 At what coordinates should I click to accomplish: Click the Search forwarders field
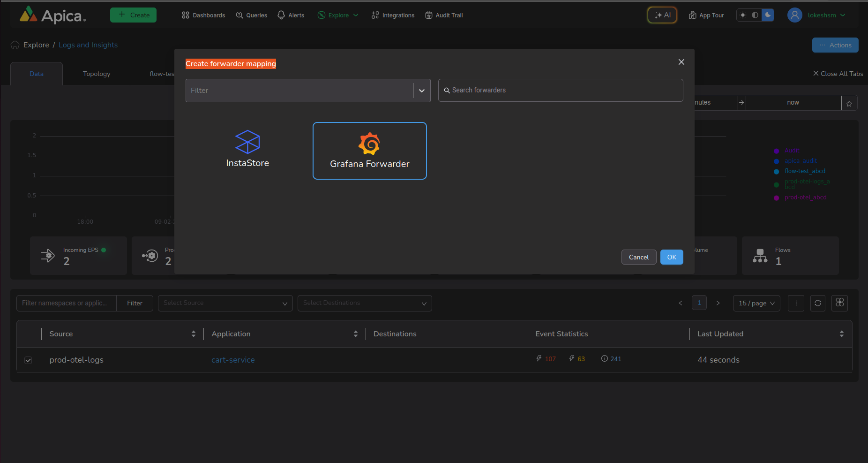[x=561, y=90]
